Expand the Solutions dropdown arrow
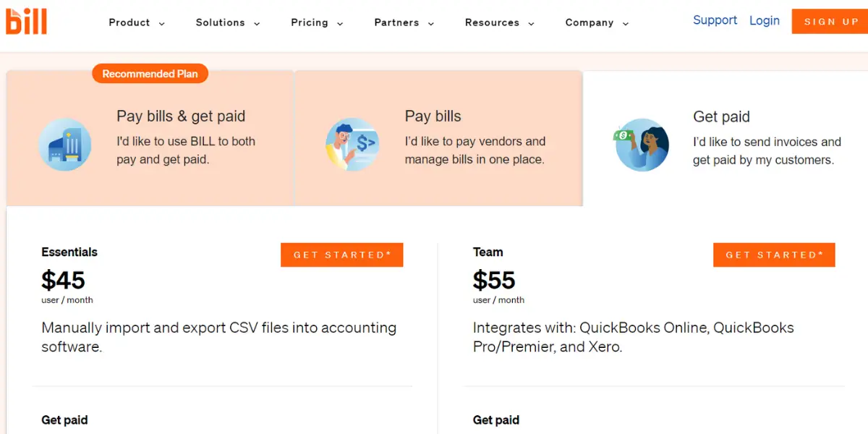 [x=257, y=24]
